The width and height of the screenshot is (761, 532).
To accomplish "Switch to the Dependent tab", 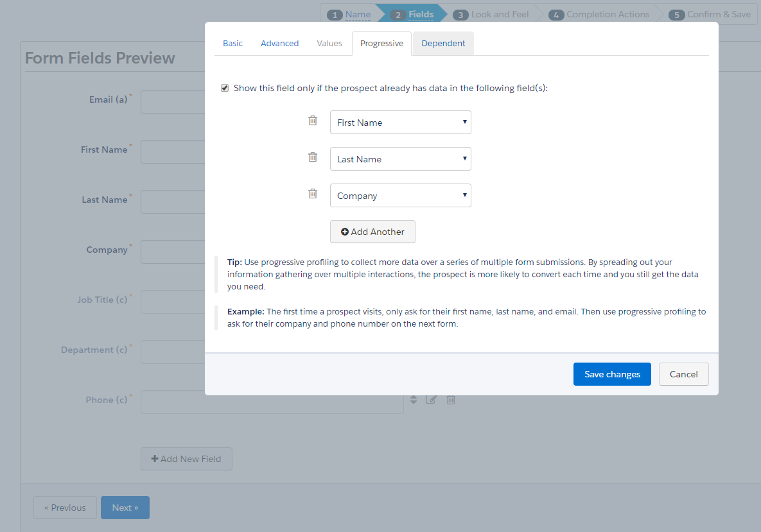I will 443,43.
